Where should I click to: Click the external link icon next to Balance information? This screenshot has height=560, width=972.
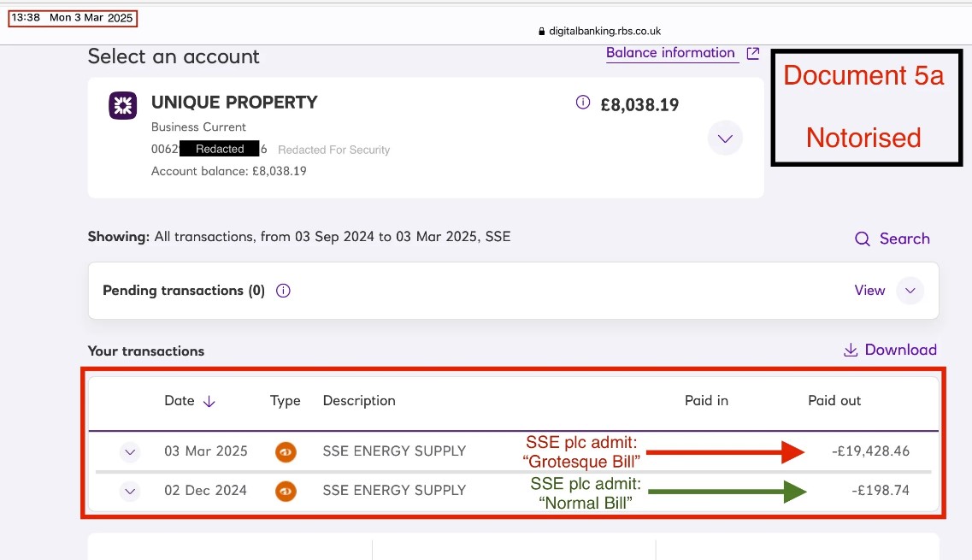click(752, 53)
